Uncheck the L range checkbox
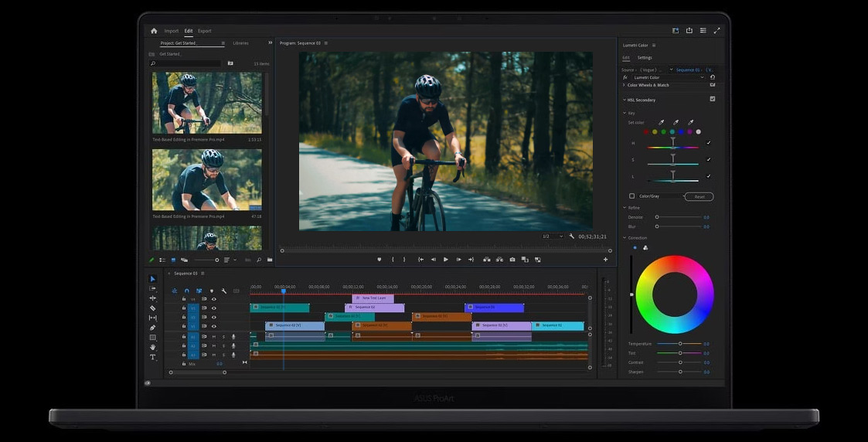 (709, 176)
